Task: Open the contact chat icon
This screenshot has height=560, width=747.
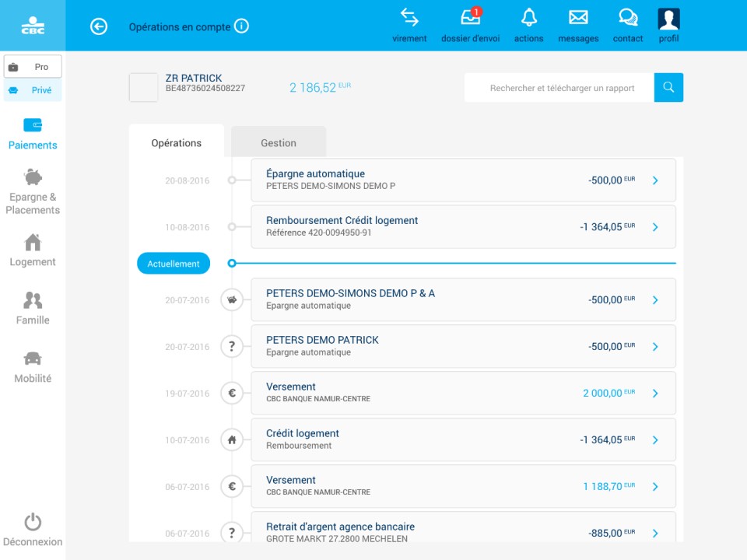Action: point(627,18)
